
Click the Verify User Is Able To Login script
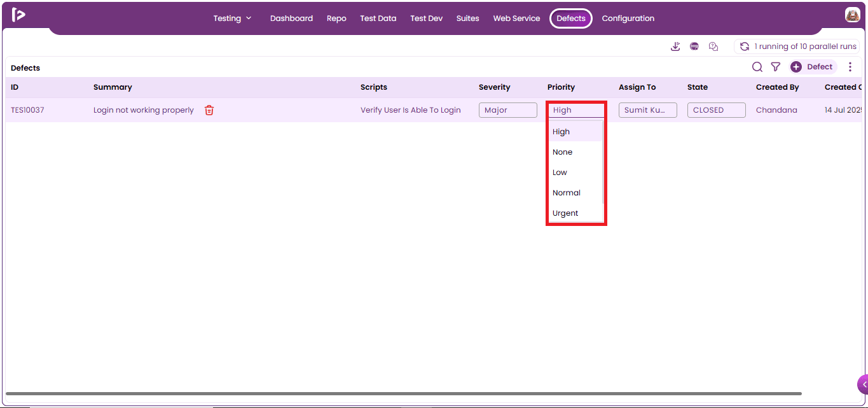point(411,110)
